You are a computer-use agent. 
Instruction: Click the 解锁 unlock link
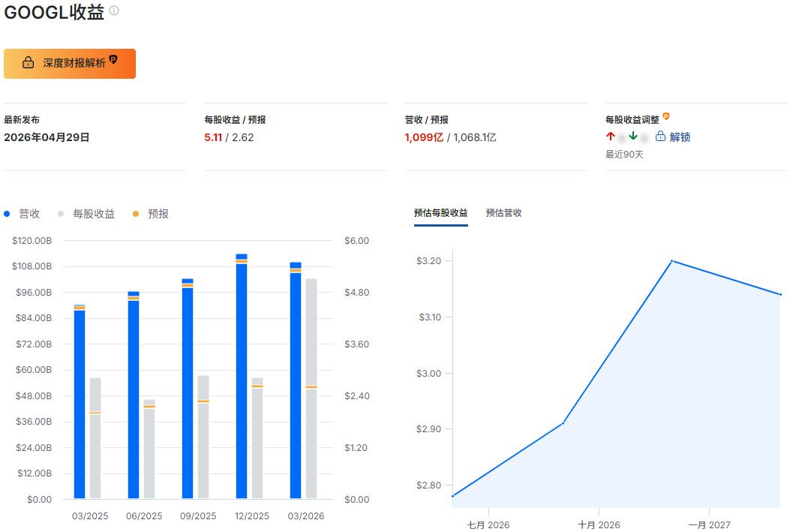click(x=679, y=137)
